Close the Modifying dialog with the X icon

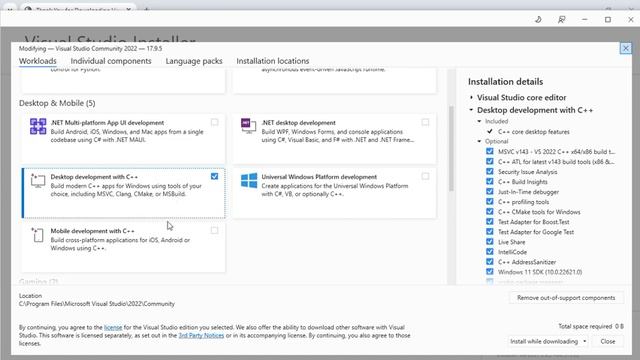(x=625, y=49)
